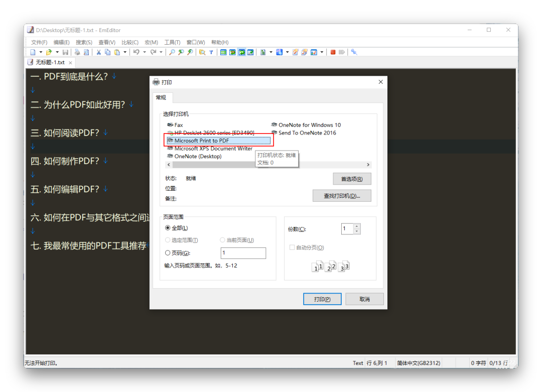Select the Wrap by Window icon (highlighted)
This screenshot has height=392, width=542.
click(x=241, y=52)
